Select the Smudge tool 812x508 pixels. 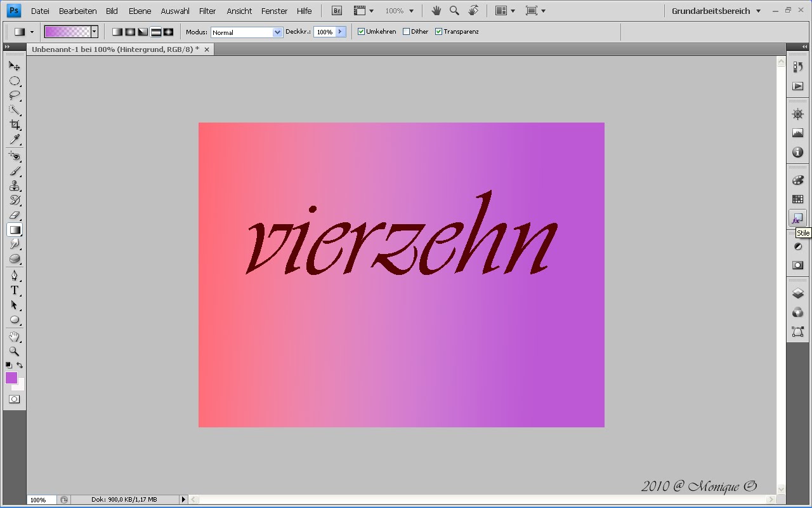14,244
